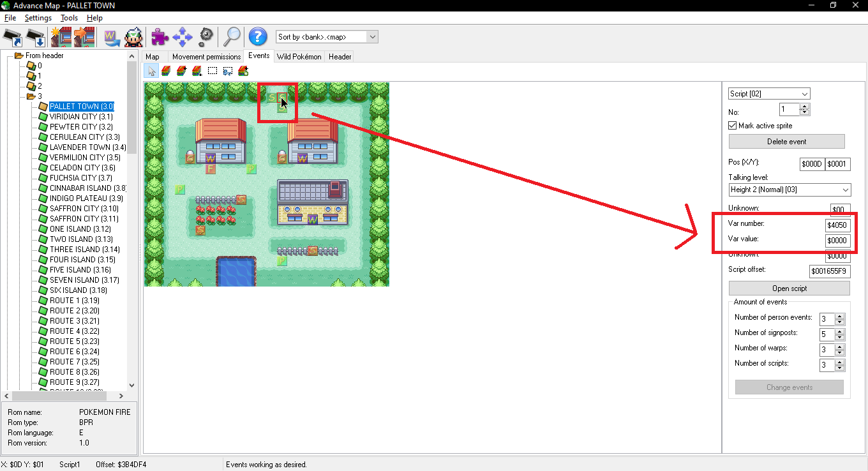The height and width of the screenshot is (471, 868).
Task: Open the Tools menu
Action: [69, 18]
